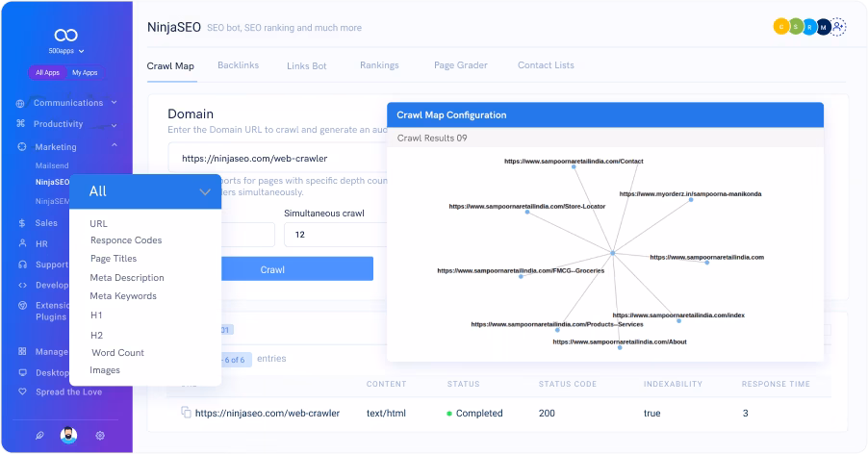Collapse the Marketing sidebar section
The image size is (868, 454).
114,146
